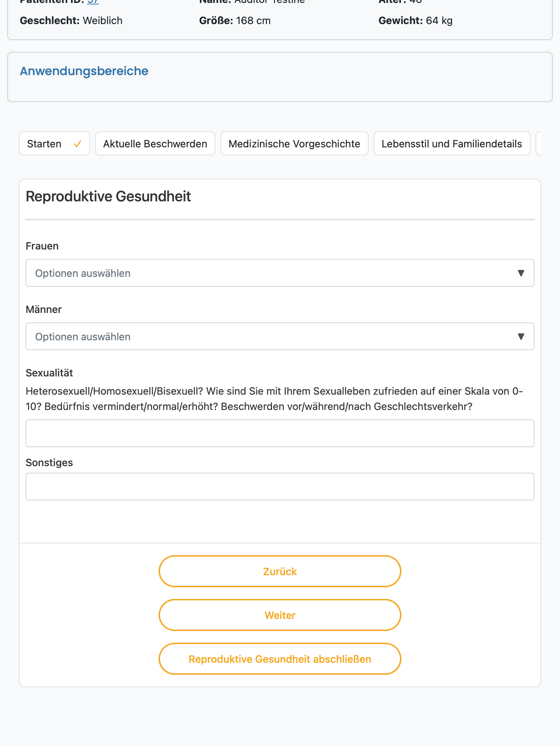
Task: Focus the Sonstiges text input field
Action: (x=280, y=487)
